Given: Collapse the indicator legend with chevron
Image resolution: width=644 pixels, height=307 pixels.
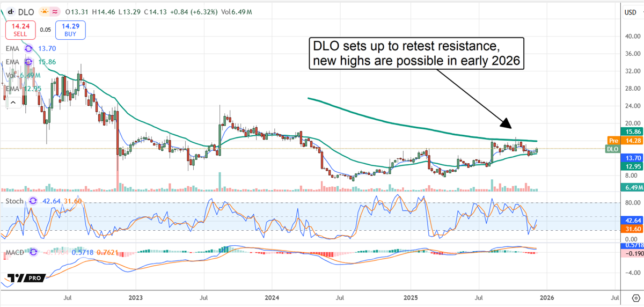Looking at the screenshot, I should (x=13, y=101).
